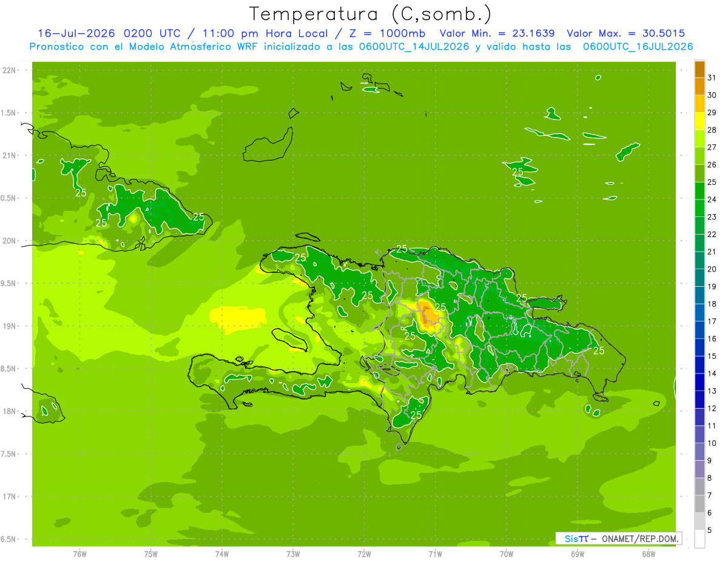Screen dimensions: 728x562
Task: Click the "70W" longitude axis label
Action: [507, 554]
